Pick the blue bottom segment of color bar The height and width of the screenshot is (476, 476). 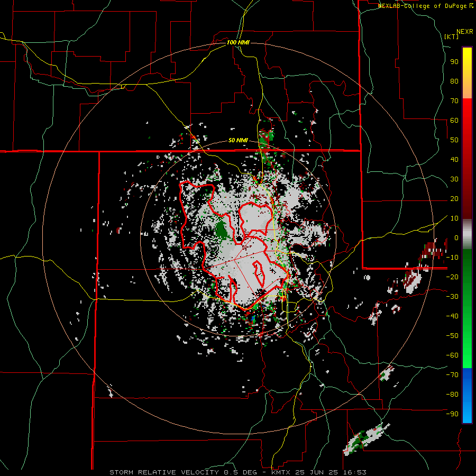(x=467, y=396)
